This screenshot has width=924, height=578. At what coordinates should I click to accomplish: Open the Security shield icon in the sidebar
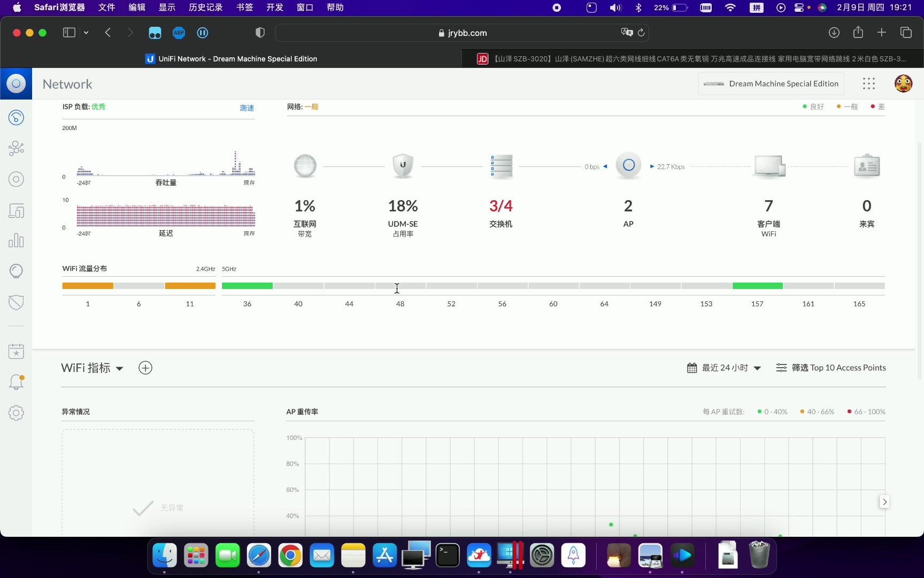click(16, 302)
